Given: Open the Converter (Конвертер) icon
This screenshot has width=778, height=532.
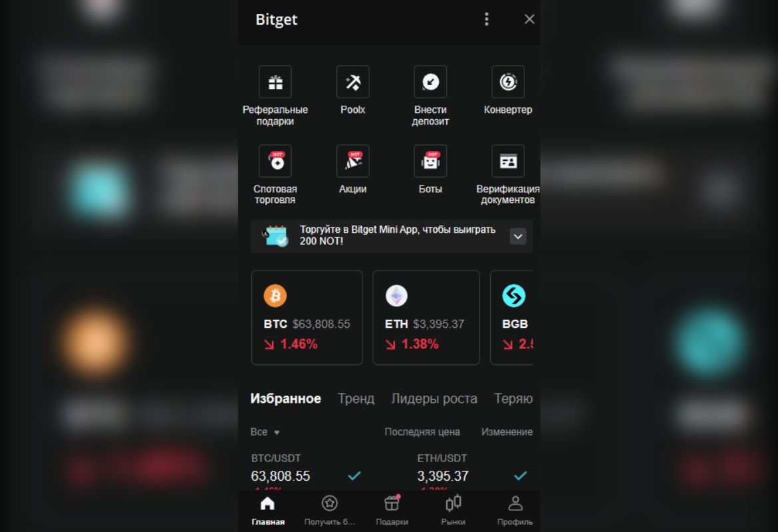Looking at the screenshot, I should click(x=507, y=82).
